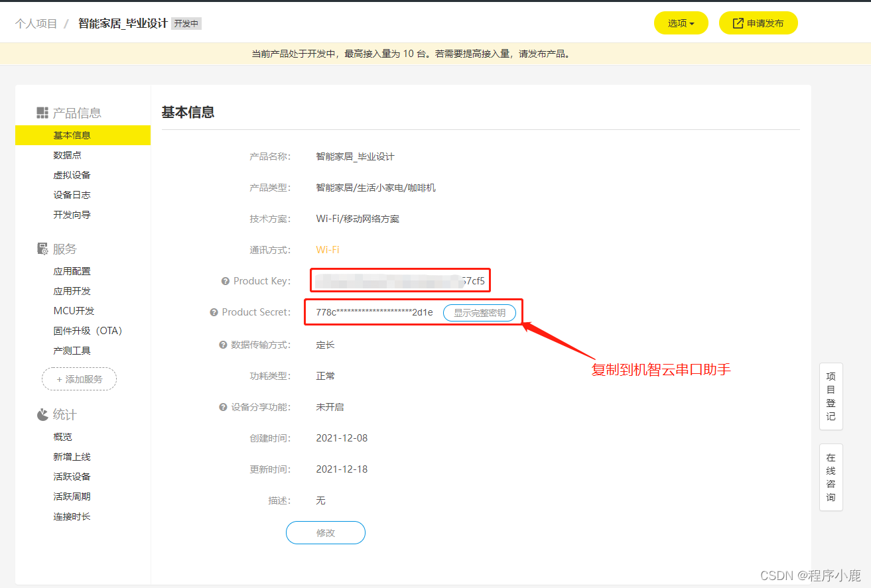Select 基本信息 in sidebar
Screen dimensions: 871x588
coord(83,135)
